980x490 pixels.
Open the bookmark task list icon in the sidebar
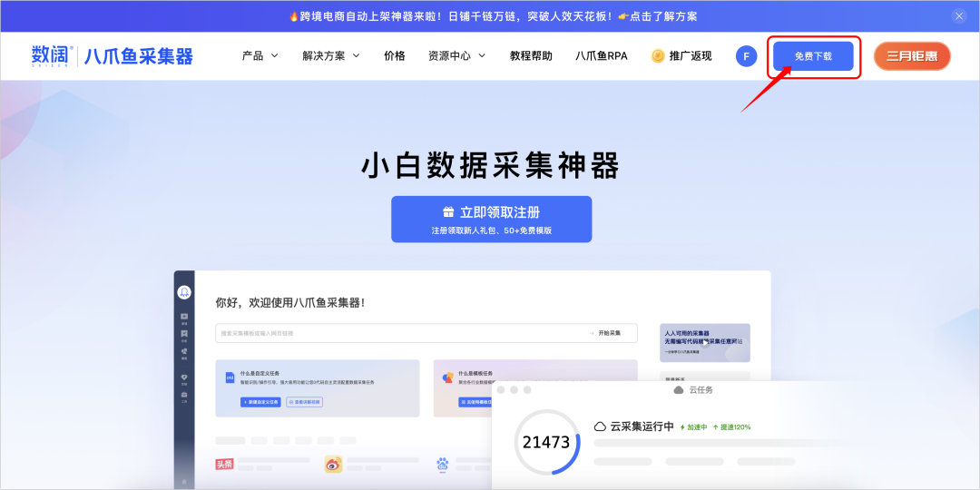tap(183, 336)
